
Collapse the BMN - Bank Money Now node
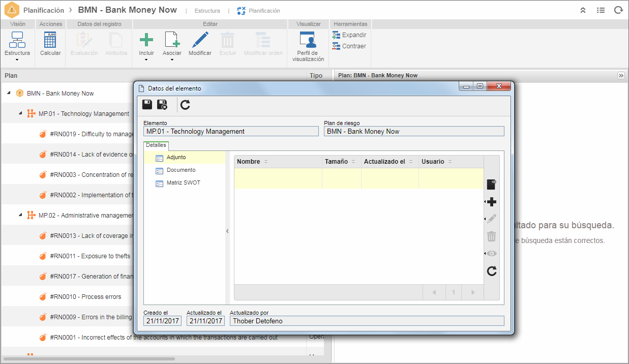(x=9, y=93)
